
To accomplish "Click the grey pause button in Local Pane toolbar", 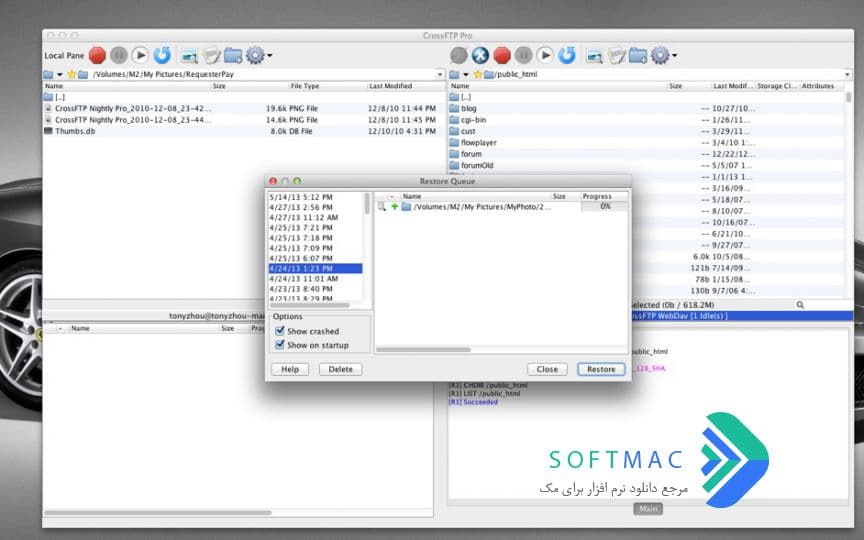I will pos(118,55).
